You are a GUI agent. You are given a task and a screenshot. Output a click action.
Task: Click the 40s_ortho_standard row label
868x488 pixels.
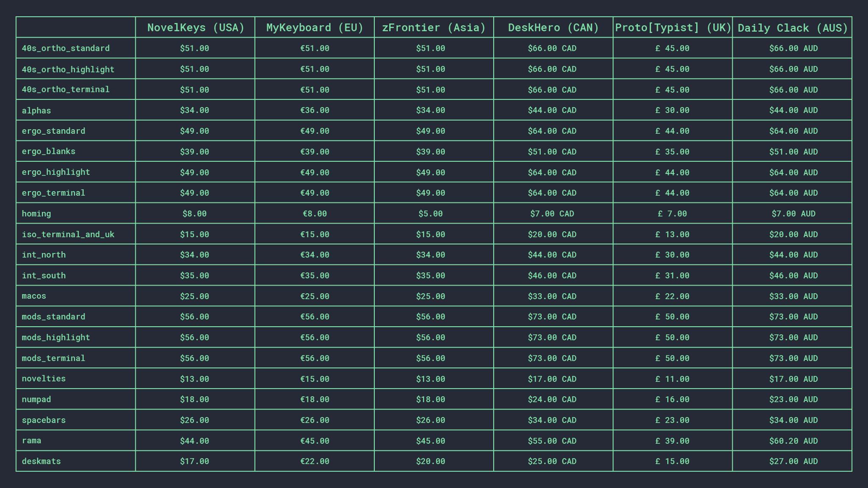(66, 48)
